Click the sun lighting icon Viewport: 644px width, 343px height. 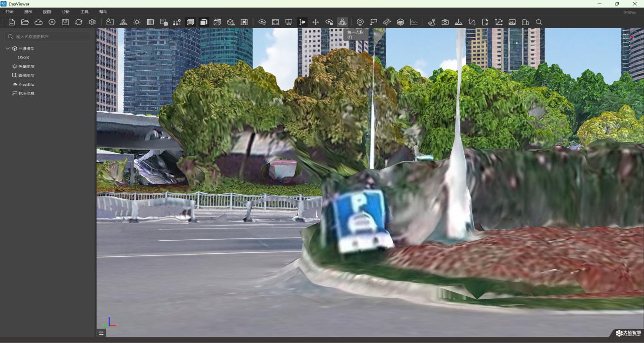click(137, 22)
